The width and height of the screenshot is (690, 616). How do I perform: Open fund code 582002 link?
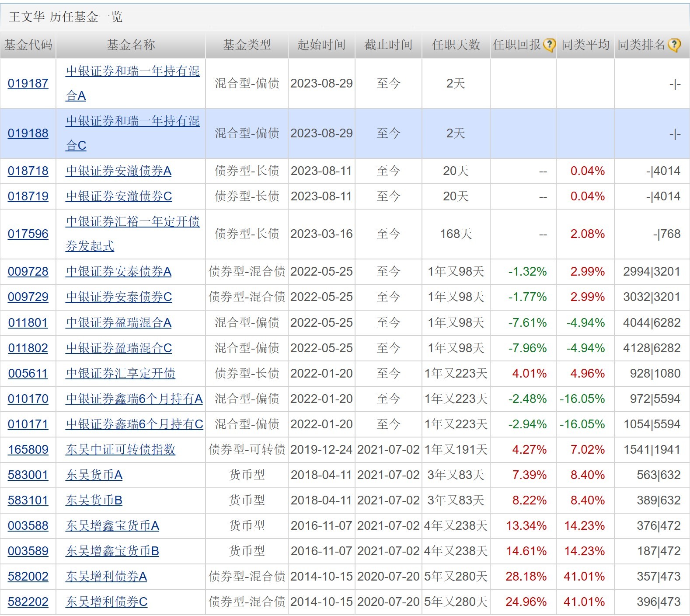[28, 576]
